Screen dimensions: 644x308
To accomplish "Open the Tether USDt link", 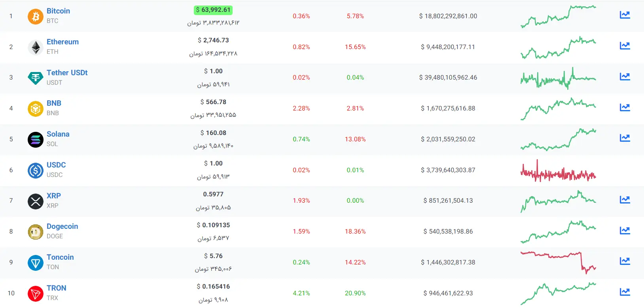I will (67, 73).
